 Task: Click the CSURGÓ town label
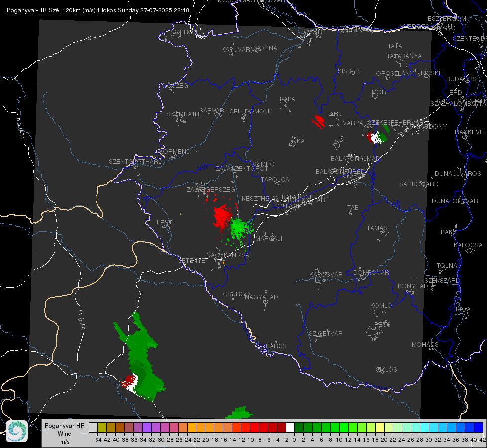[x=236, y=294]
